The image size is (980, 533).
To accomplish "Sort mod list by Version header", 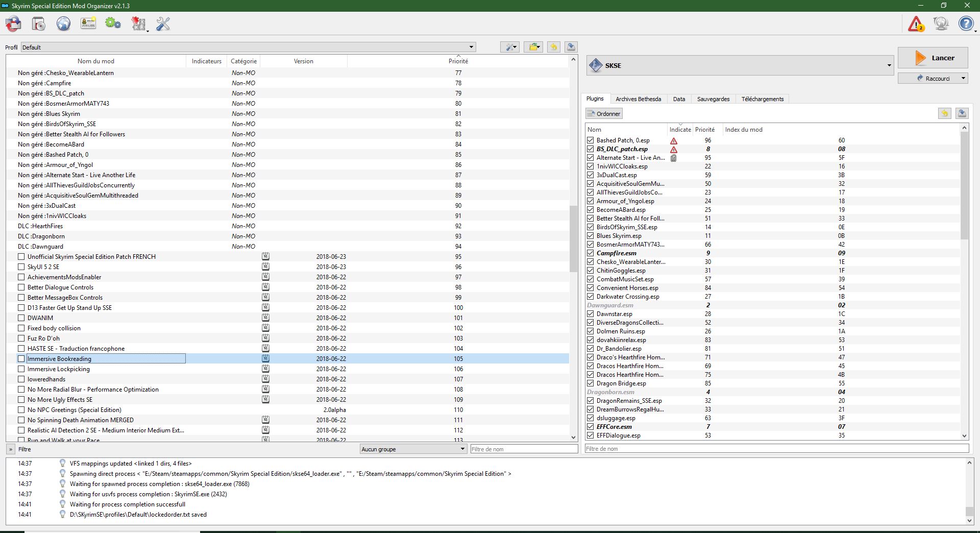I will [303, 61].
